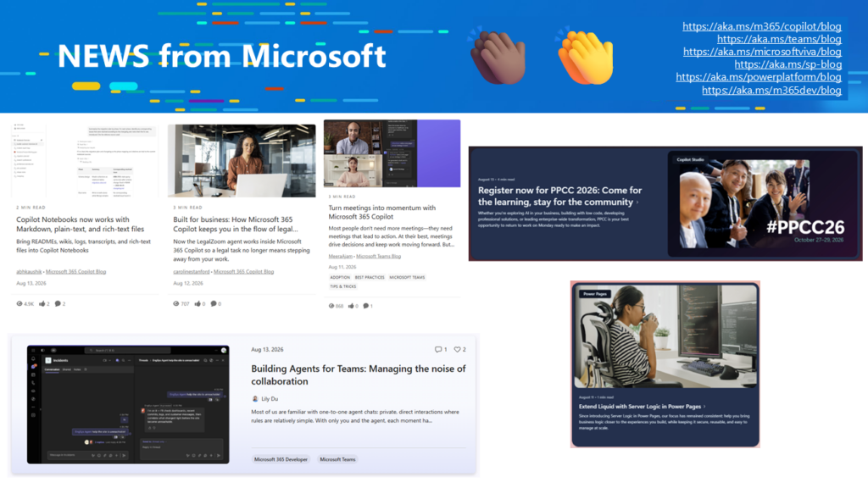Click 'October 27–29, 2026' date on PPCC image
868x488 pixels.
[819, 240]
